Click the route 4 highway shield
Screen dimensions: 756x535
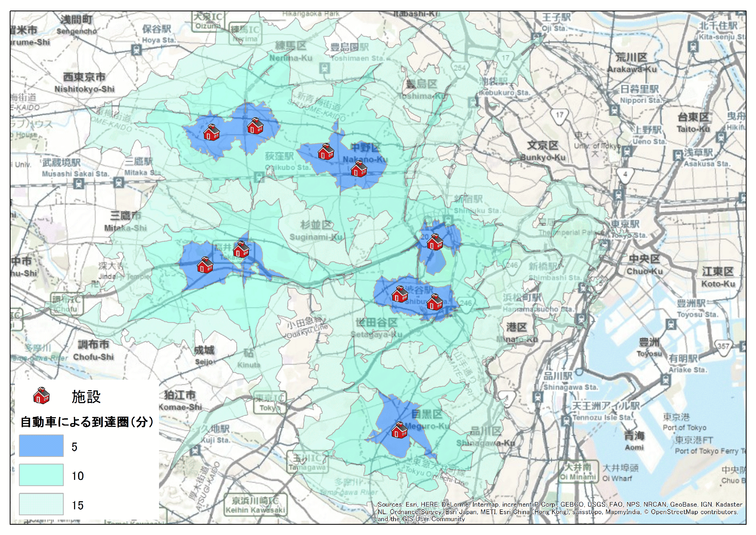[625, 175]
